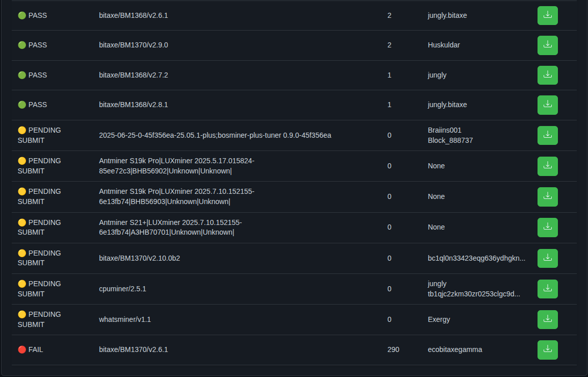Download results for bitaxe/BM1368/v2.6.1 row
Viewport: 588px width, 377px height.
point(548,15)
